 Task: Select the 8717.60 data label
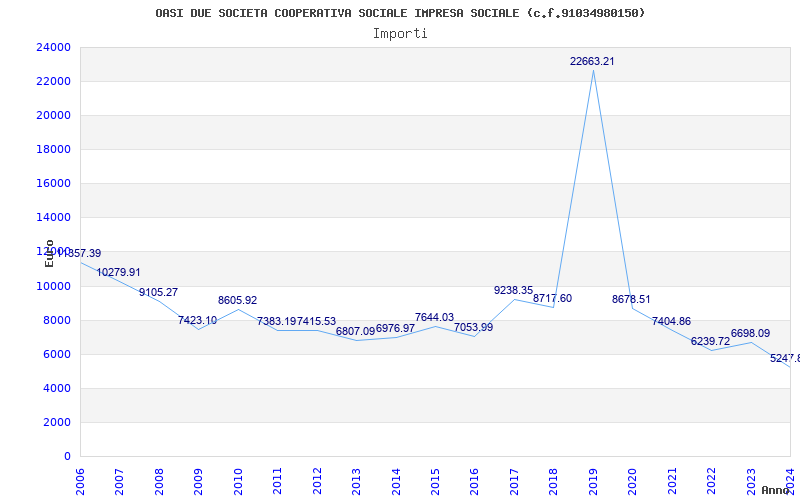[x=553, y=298]
